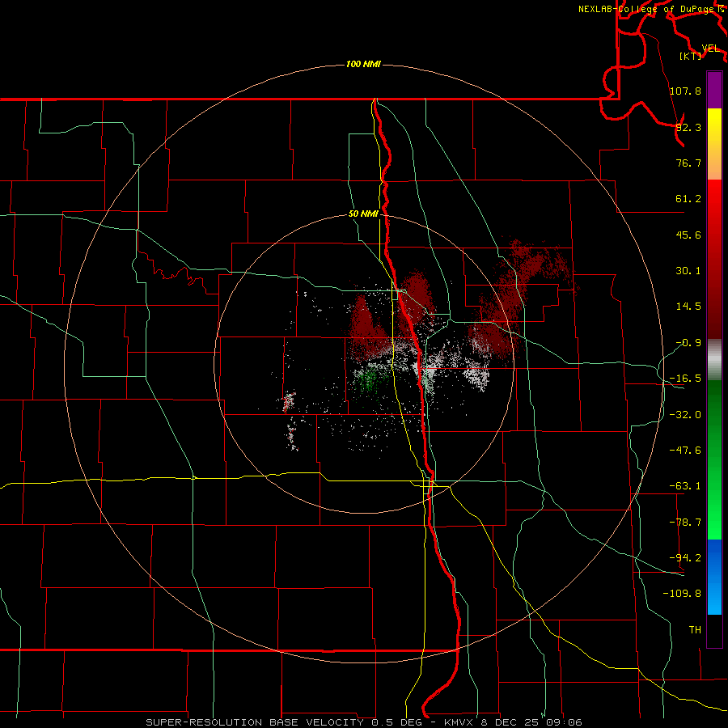This screenshot has width=728, height=728.
Task: Click the 100 NMI range ring label
Action: 363,64
